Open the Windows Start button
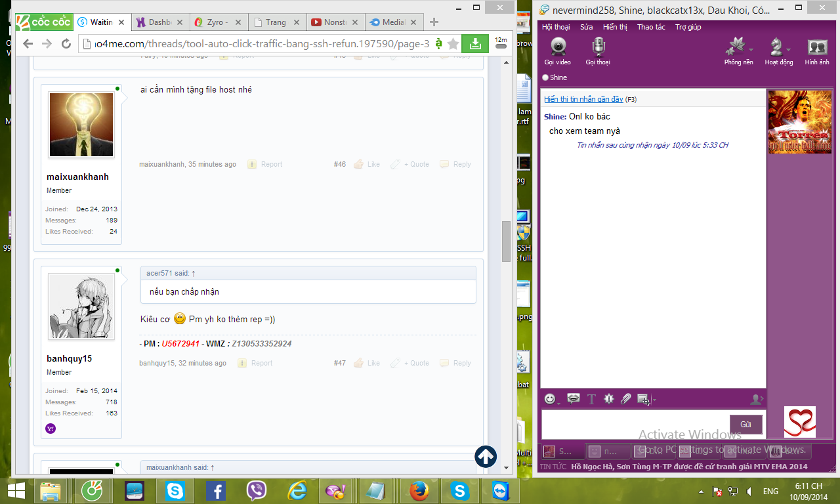 click(16, 491)
